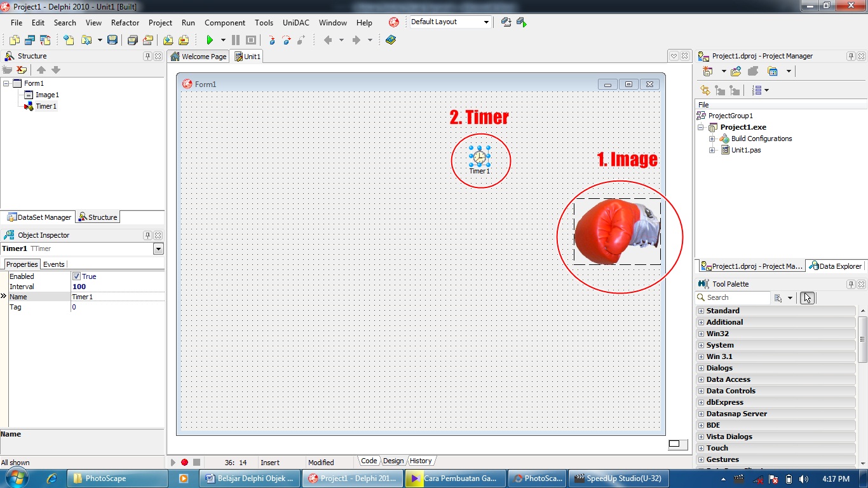Click the Move Up arrow in Structure
The height and width of the screenshot is (488, 868).
coord(41,70)
